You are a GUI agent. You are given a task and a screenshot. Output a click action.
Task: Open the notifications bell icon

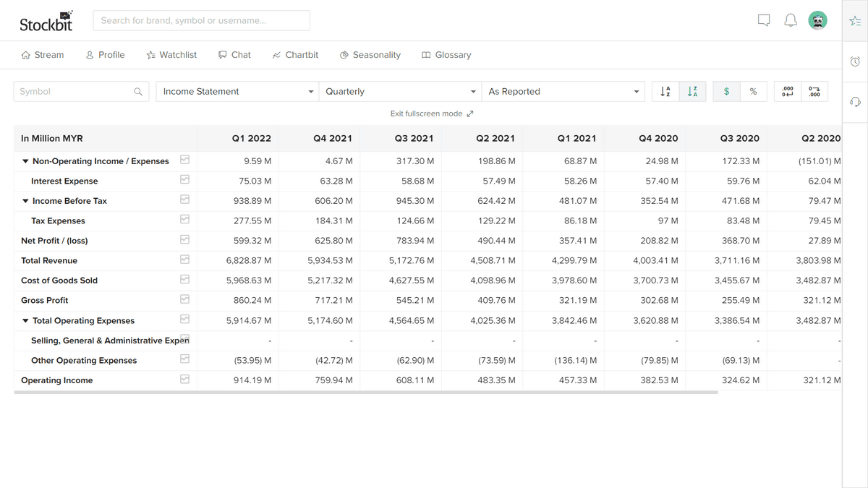point(791,21)
